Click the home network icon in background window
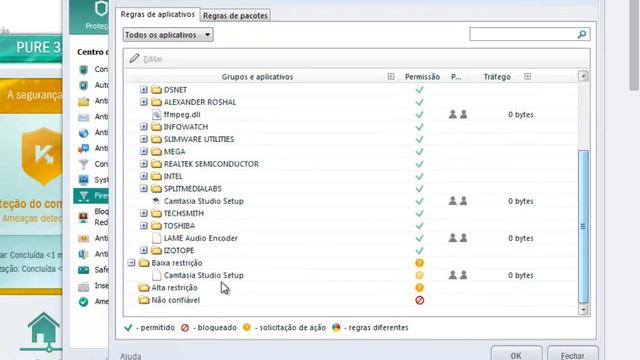The width and height of the screenshot is (640, 360). [x=43, y=331]
